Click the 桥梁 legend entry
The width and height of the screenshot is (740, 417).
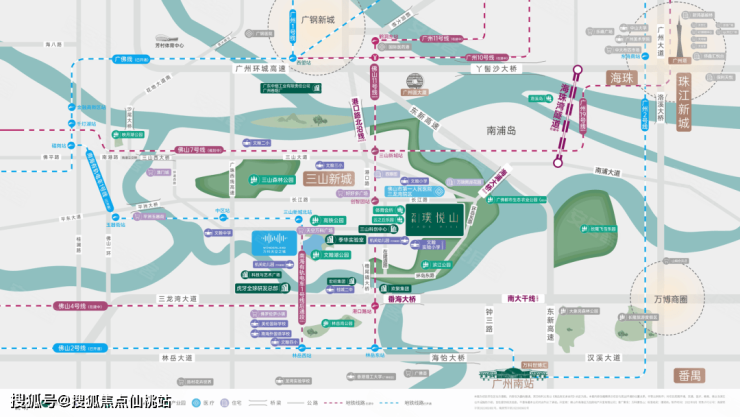264,403
